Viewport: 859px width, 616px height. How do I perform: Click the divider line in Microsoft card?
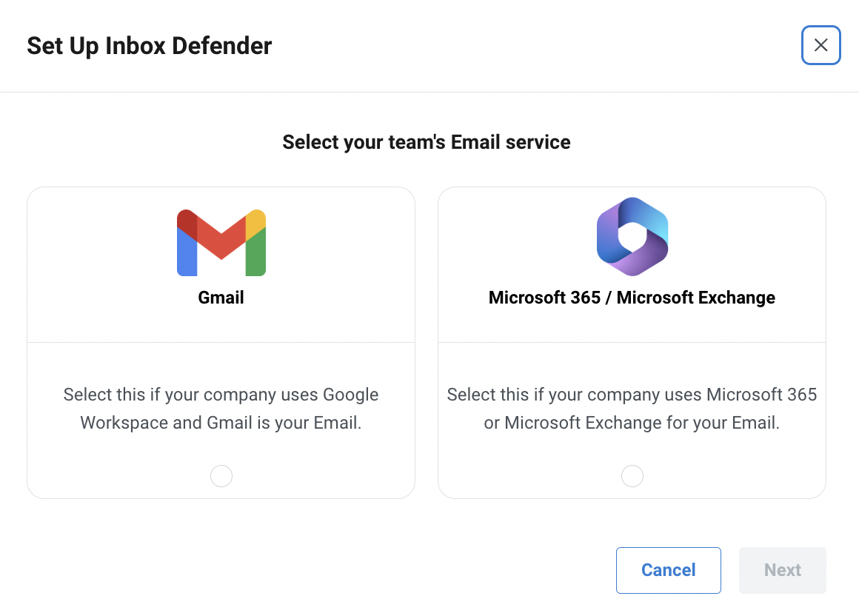(x=632, y=342)
